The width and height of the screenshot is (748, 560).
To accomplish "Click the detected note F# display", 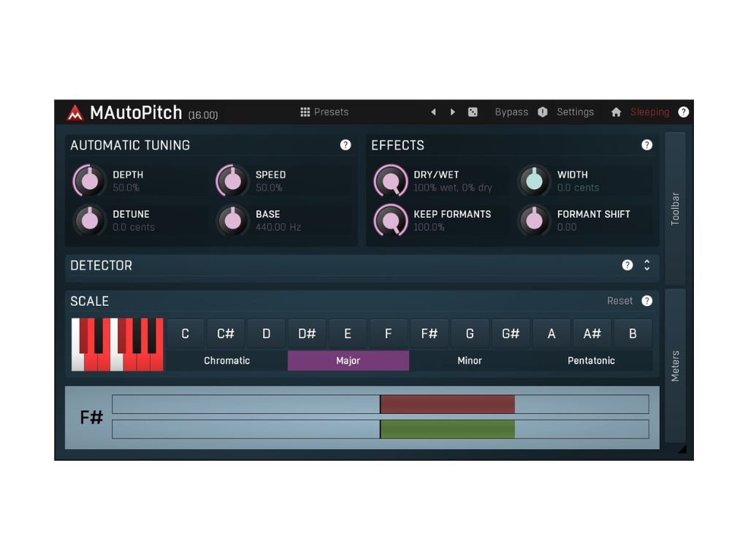I will (x=91, y=418).
